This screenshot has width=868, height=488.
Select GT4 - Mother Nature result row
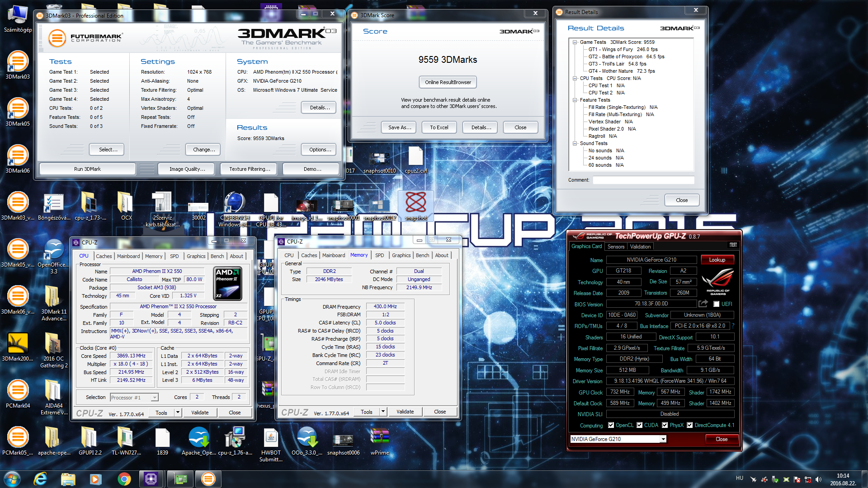pos(622,71)
